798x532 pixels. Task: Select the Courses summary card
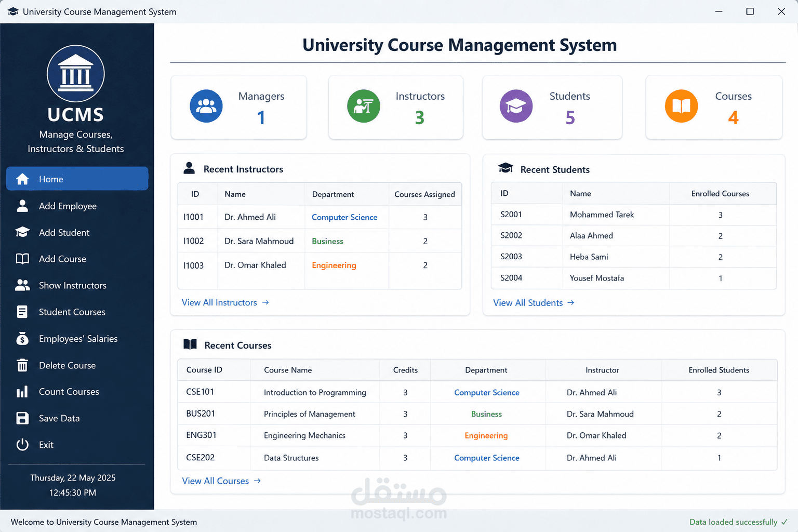click(714, 107)
